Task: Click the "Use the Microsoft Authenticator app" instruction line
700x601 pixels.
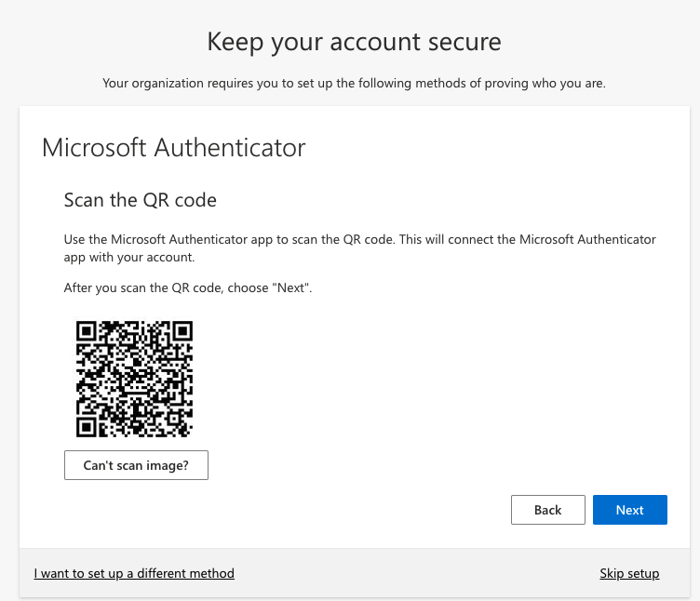Action: click(359, 239)
